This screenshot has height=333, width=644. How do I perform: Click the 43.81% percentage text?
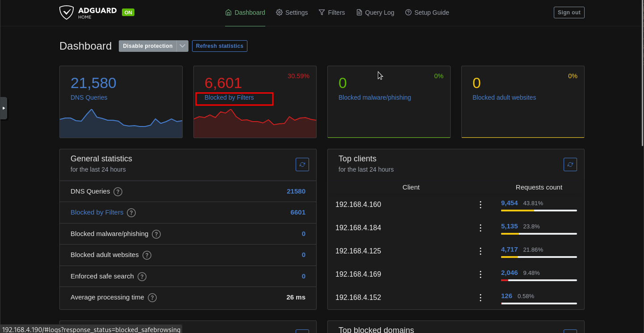pyautogui.click(x=533, y=203)
